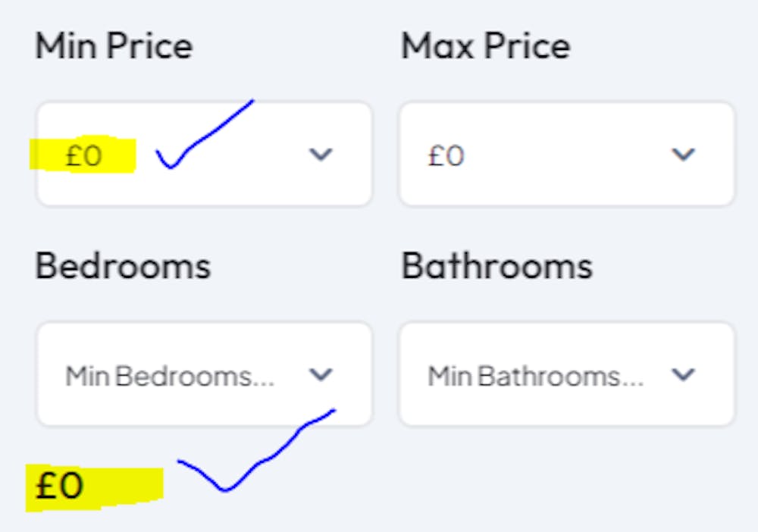Click the Bathrooms heading label
The image size is (758, 532).
[496, 266]
